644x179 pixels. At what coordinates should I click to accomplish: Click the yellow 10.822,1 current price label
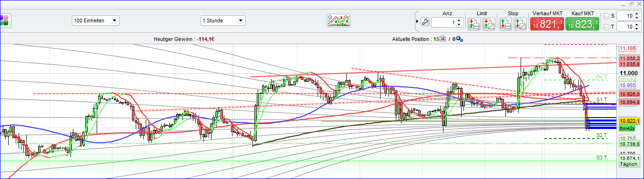[629, 121]
